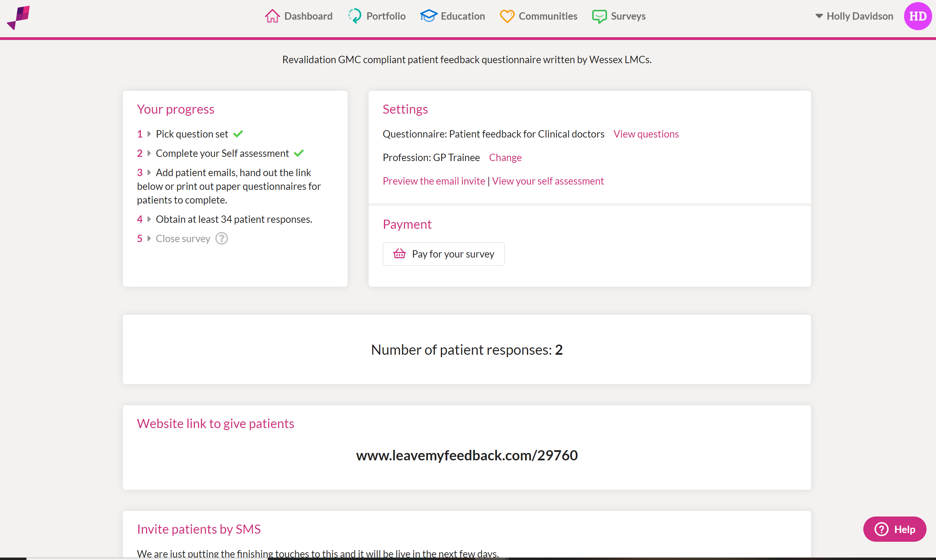Image resolution: width=936 pixels, height=560 pixels.
Task: Click the Settings heading
Action: point(405,109)
